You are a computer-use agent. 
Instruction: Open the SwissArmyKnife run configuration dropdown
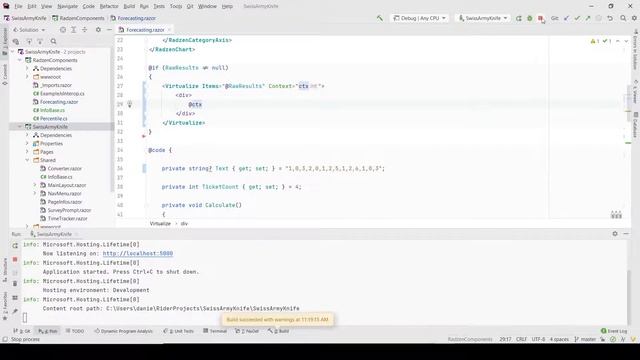pos(483,18)
